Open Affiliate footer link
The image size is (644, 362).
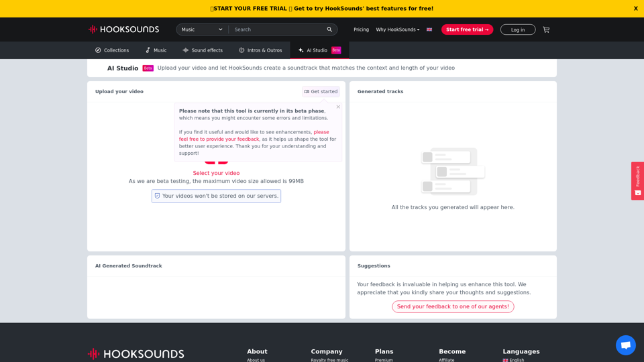(x=447, y=360)
